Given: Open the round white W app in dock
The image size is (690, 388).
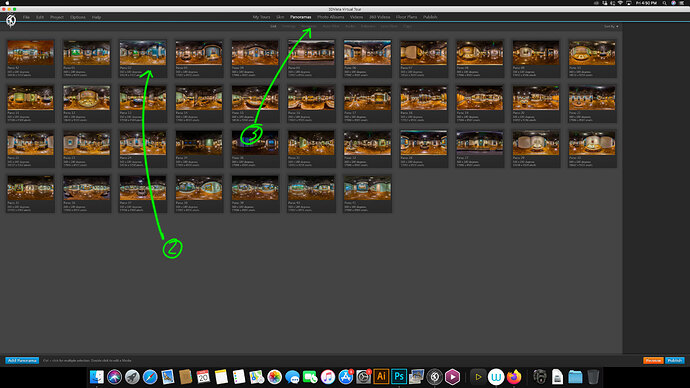Looking at the screenshot, I should (496, 377).
